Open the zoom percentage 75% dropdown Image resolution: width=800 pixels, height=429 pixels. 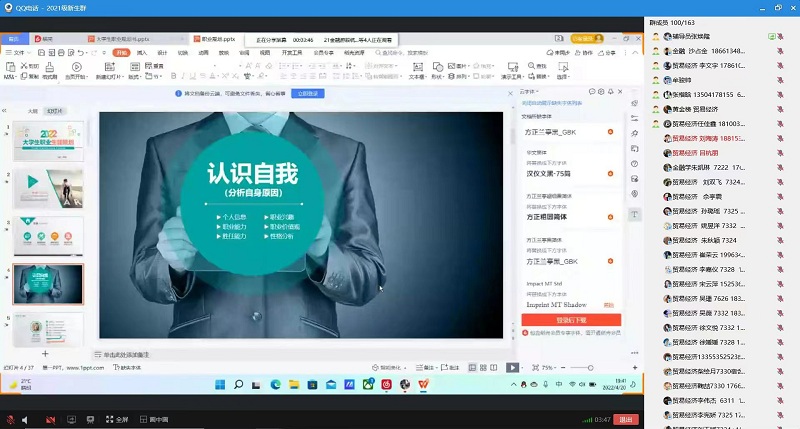(546, 368)
